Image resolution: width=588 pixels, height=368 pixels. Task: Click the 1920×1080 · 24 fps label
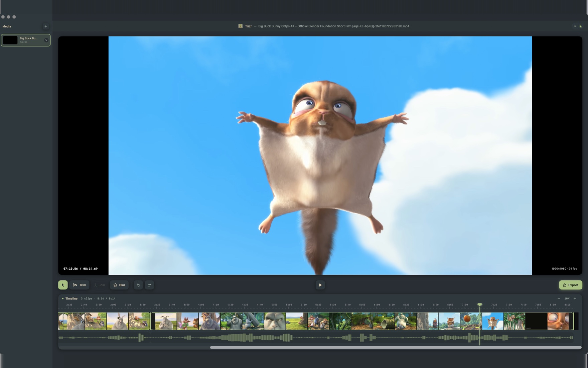(x=564, y=269)
